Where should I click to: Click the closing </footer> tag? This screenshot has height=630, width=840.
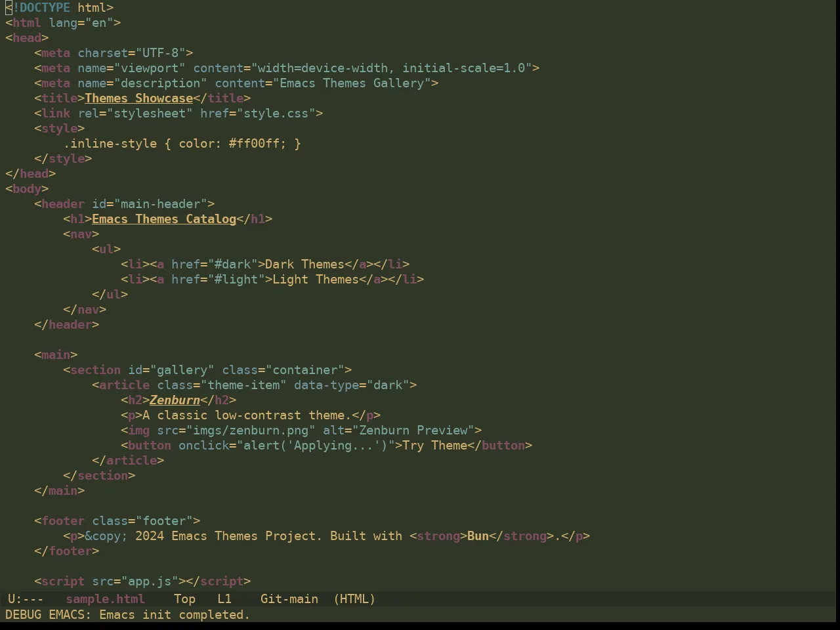coord(67,551)
